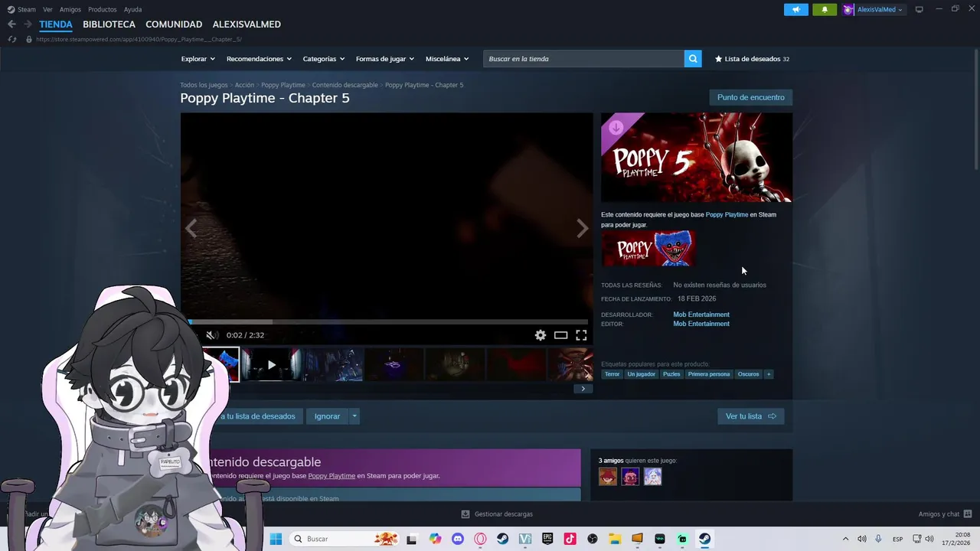Expand Formas de jugar menu

click(x=384, y=59)
